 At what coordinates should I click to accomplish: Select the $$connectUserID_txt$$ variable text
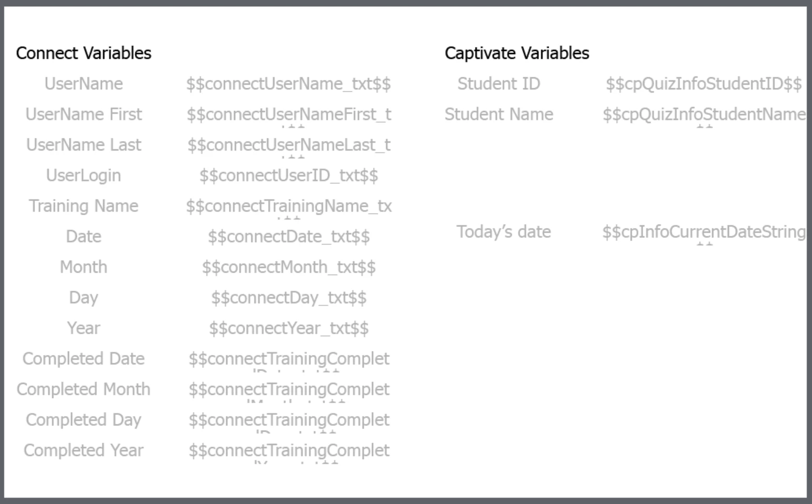click(x=288, y=176)
